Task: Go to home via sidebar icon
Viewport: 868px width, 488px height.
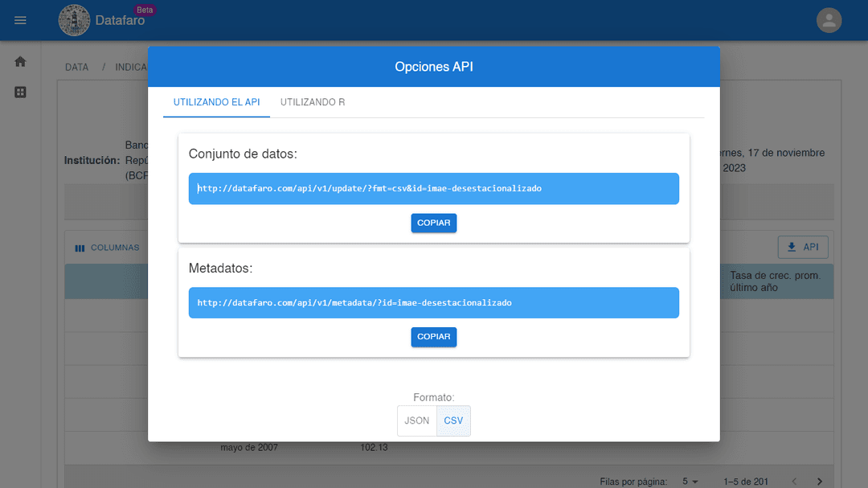Action: coord(20,61)
